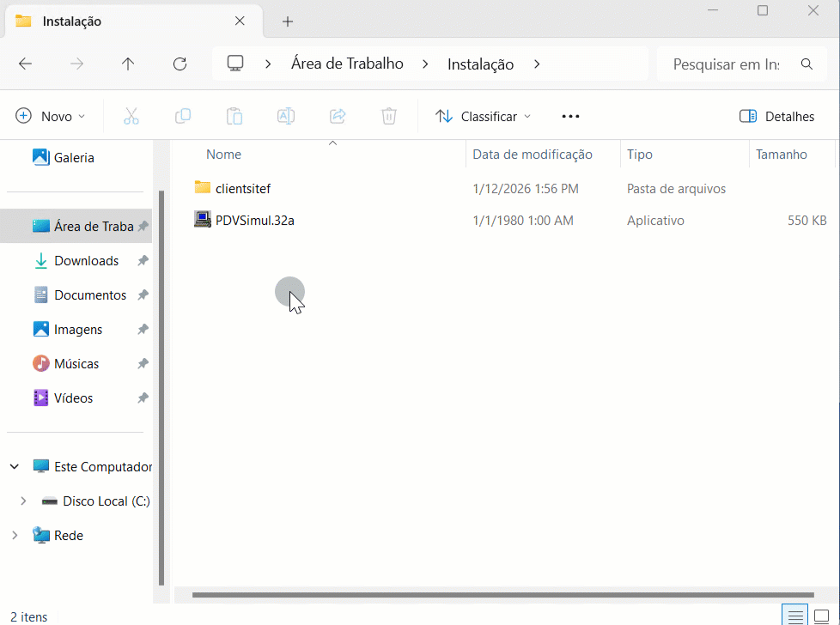Click the 550 KB size value

point(807,221)
